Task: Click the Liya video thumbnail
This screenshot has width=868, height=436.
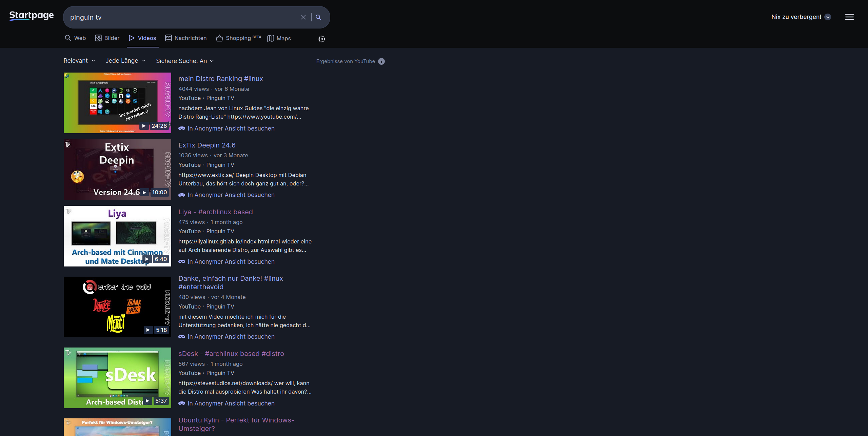Action: point(117,236)
